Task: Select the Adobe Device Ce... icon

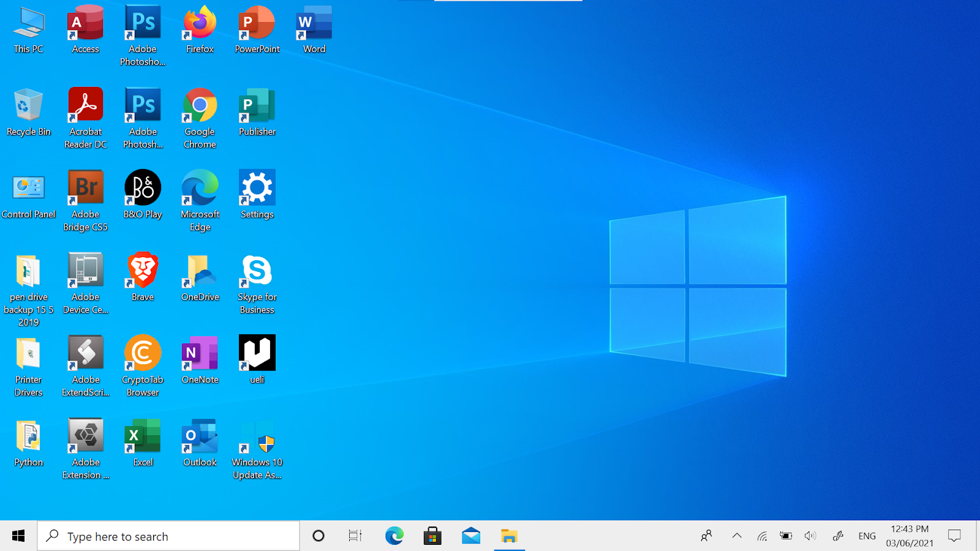Action: (x=86, y=283)
